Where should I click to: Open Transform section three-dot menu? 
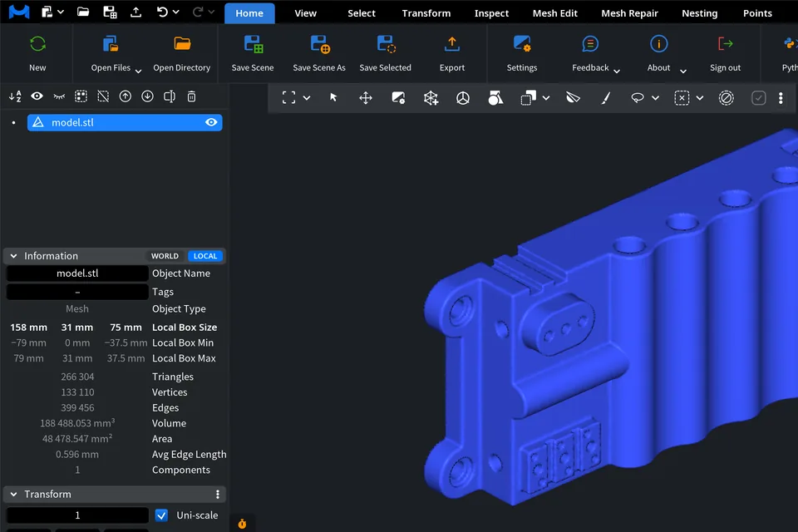click(x=218, y=495)
